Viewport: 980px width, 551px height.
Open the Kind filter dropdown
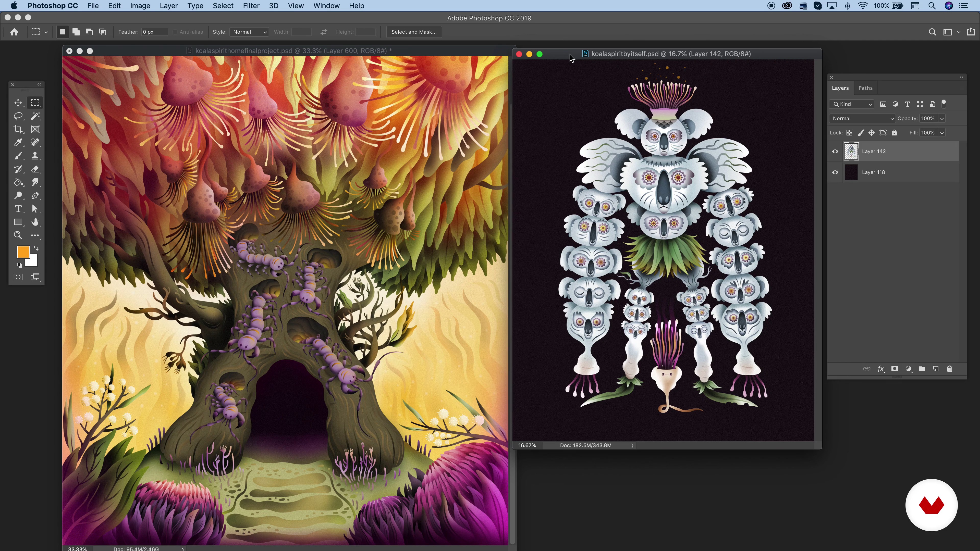852,104
